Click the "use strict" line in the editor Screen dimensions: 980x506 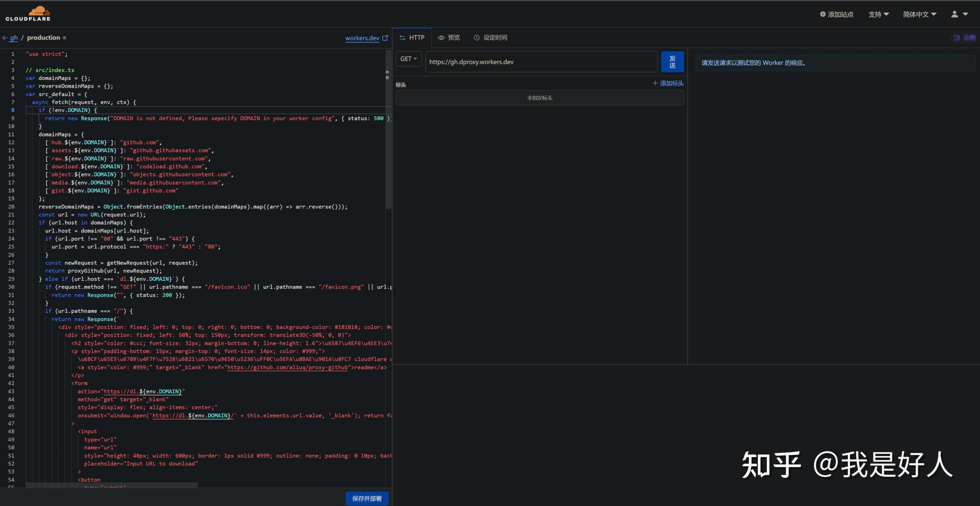(46, 54)
